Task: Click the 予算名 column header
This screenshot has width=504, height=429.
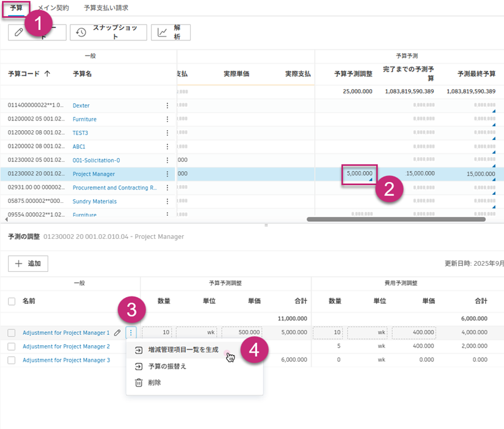Action: 82,74
